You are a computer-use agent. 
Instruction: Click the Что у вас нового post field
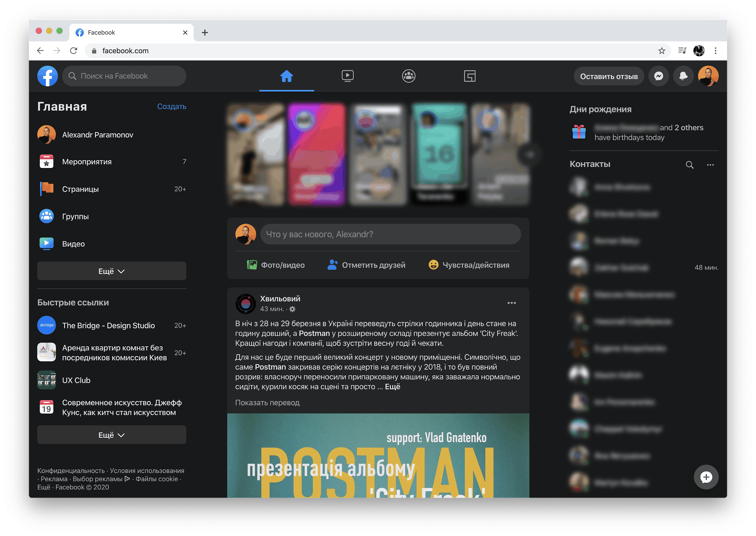tap(390, 234)
